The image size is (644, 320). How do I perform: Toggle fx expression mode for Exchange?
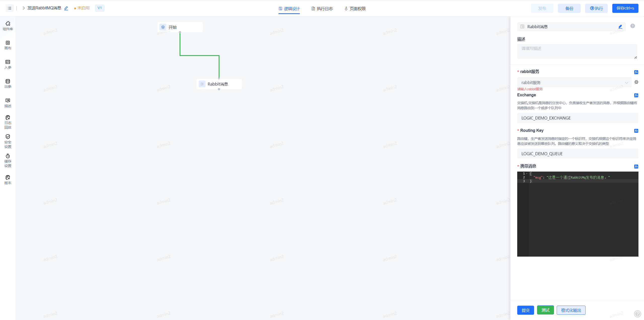click(x=636, y=95)
